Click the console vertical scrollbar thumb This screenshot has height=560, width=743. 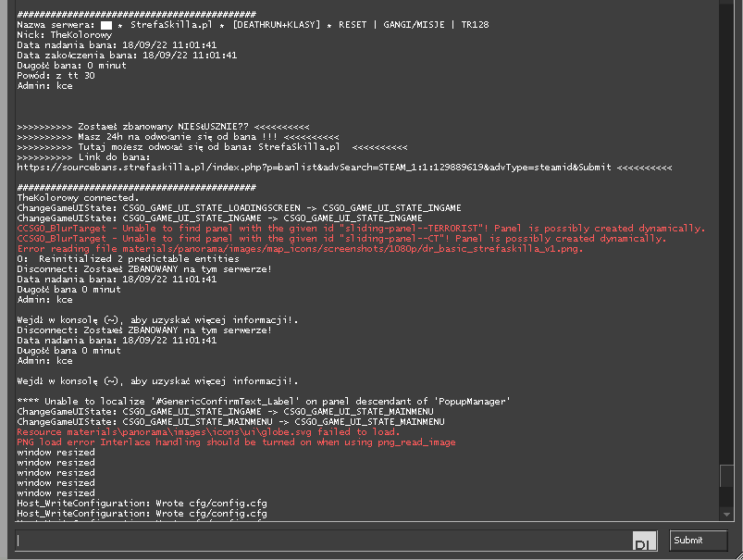point(726,476)
